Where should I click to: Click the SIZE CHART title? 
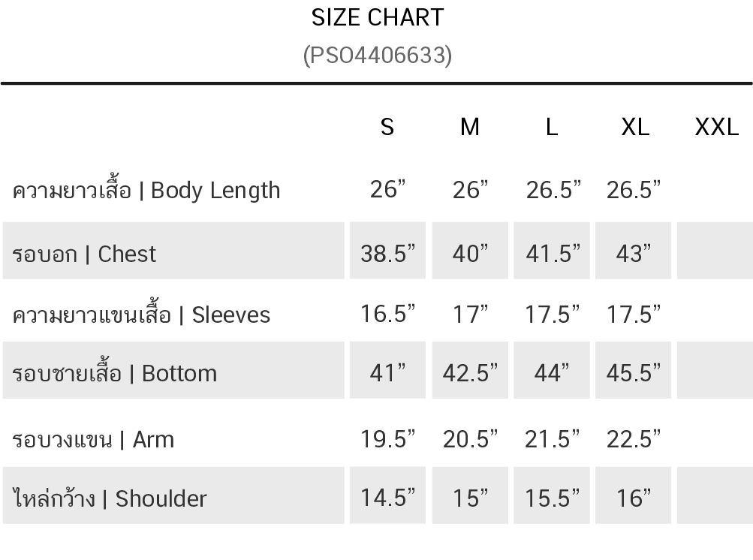pyautogui.click(x=378, y=18)
